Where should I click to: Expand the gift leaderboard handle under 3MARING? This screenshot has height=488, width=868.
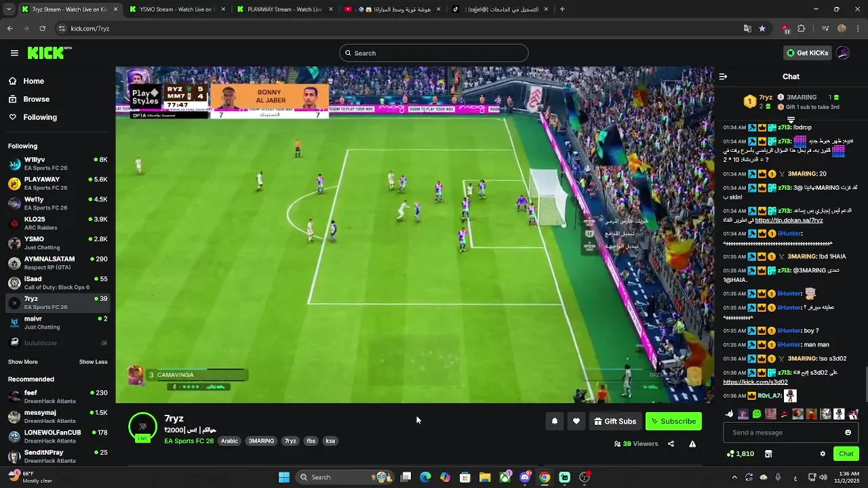pyautogui.click(x=791, y=120)
